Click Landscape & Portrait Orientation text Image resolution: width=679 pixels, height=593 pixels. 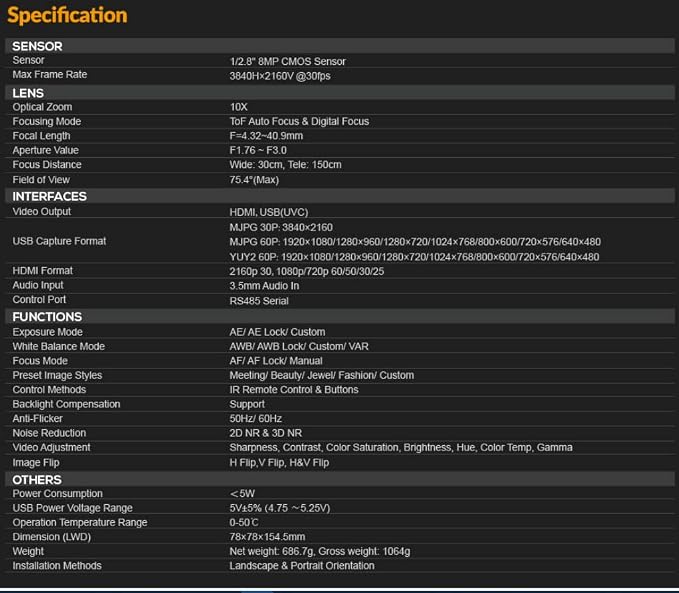point(302,566)
